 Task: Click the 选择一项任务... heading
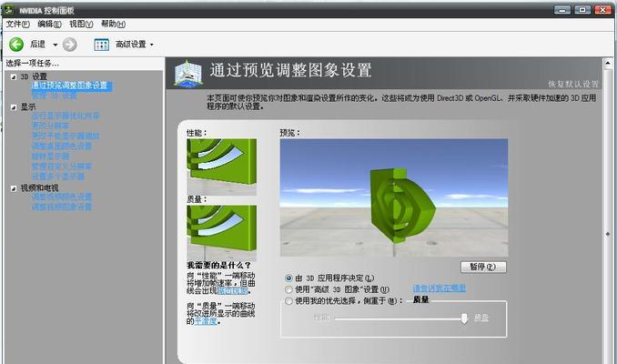click(32, 64)
